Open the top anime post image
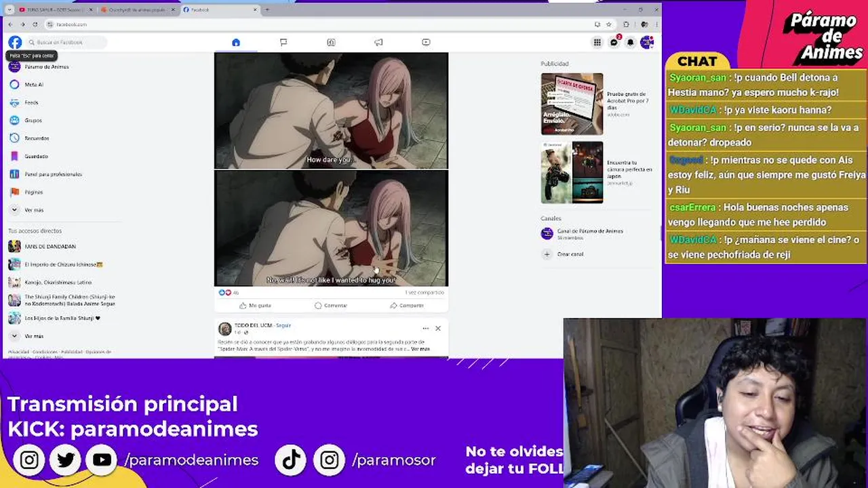Screen dimensions: 868x488 point(331,110)
